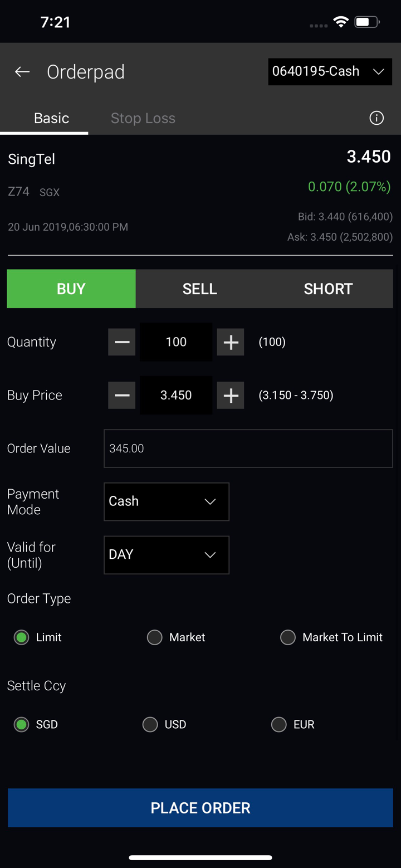Select the Market order type
401x868 pixels.
[x=155, y=637]
